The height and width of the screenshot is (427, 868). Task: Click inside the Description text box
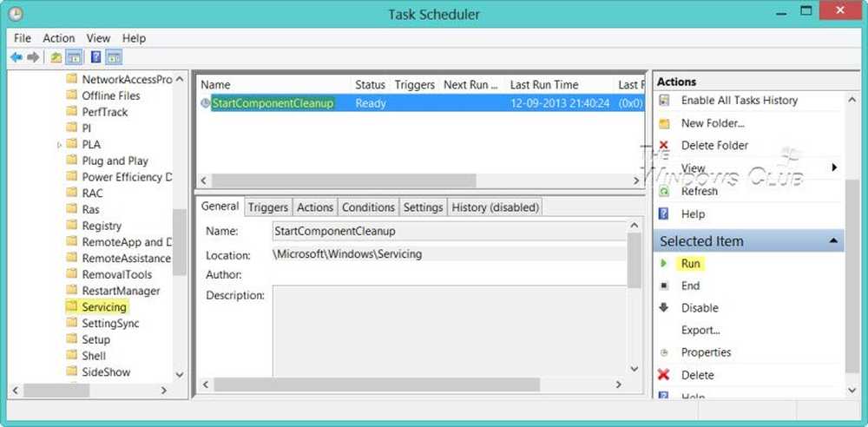pyautogui.click(x=450, y=332)
